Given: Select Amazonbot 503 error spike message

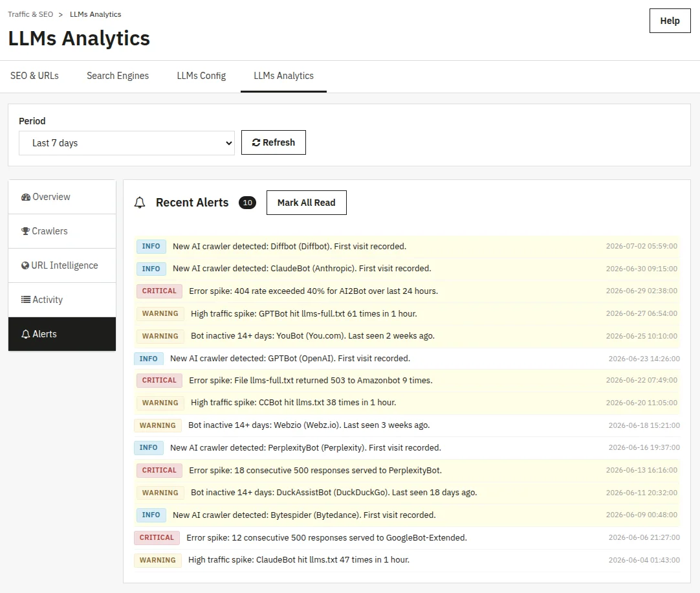Looking at the screenshot, I should pyautogui.click(x=311, y=380).
